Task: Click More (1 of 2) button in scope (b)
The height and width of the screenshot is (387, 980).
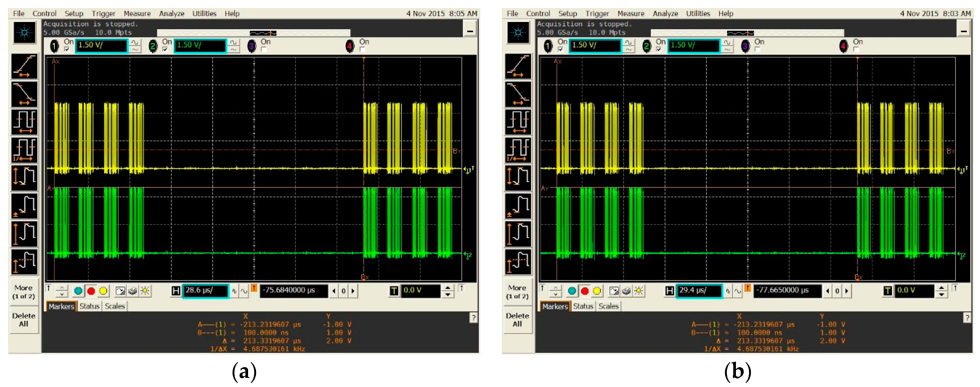Action: 517,292
